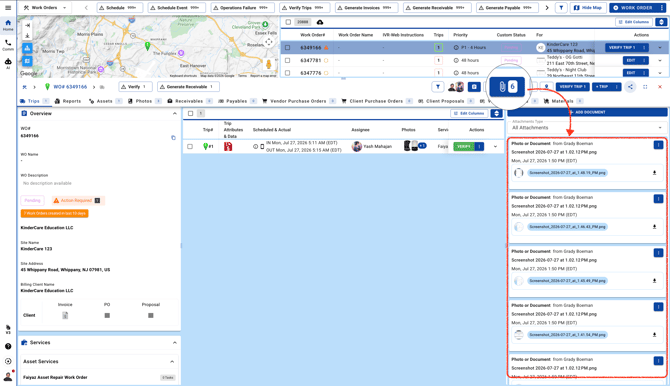
Task: Download Screenshot_2026-07-27_at_1.46.43_PM.png attachment
Action: [654, 227]
